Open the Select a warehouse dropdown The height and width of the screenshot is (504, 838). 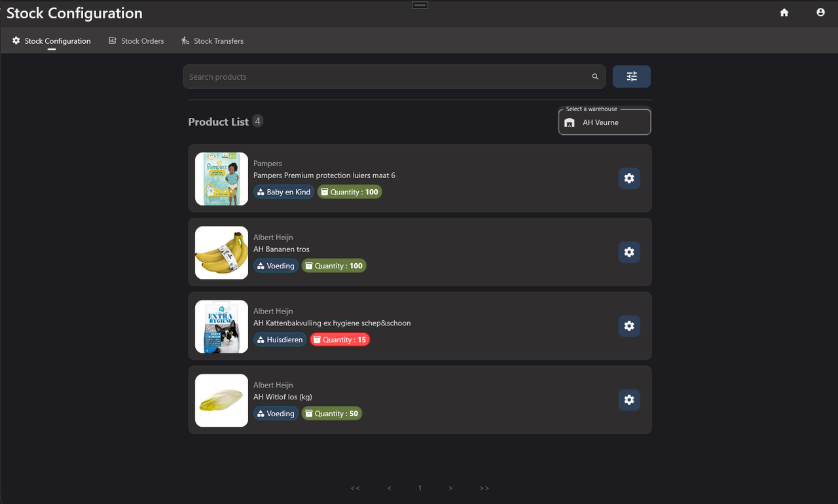(604, 122)
